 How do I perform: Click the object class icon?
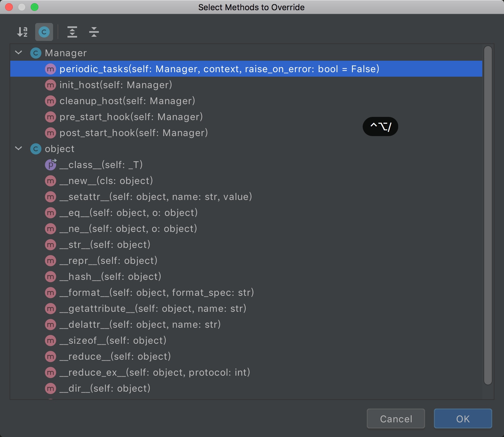tap(36, 149)
